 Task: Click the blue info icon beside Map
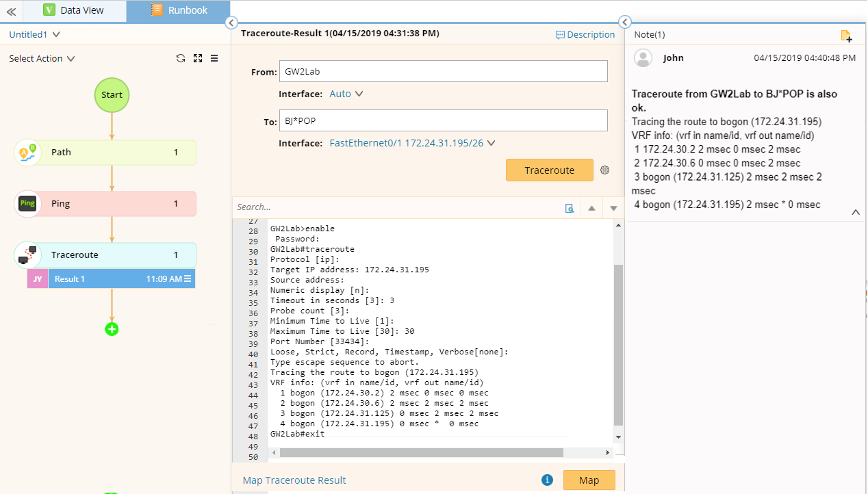pyautogui.click(x=547, y=480)
